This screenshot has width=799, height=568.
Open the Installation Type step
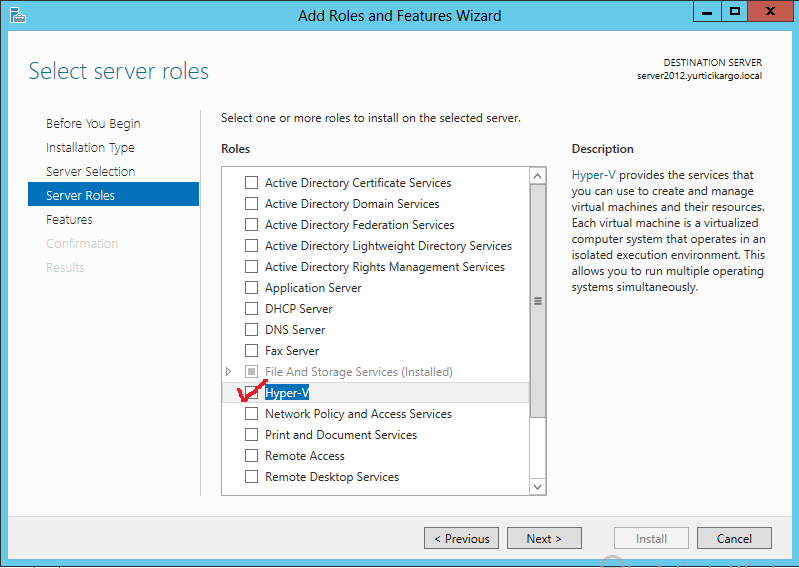[90, 148]
